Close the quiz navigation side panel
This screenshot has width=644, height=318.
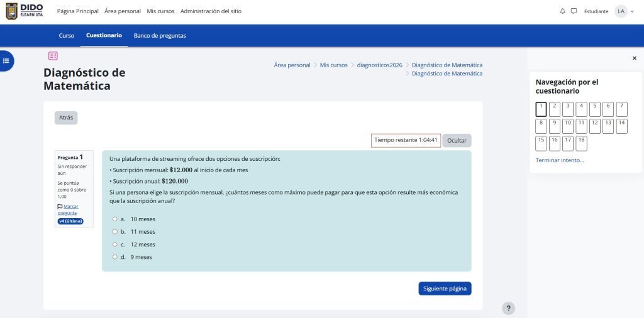(634, 58)
